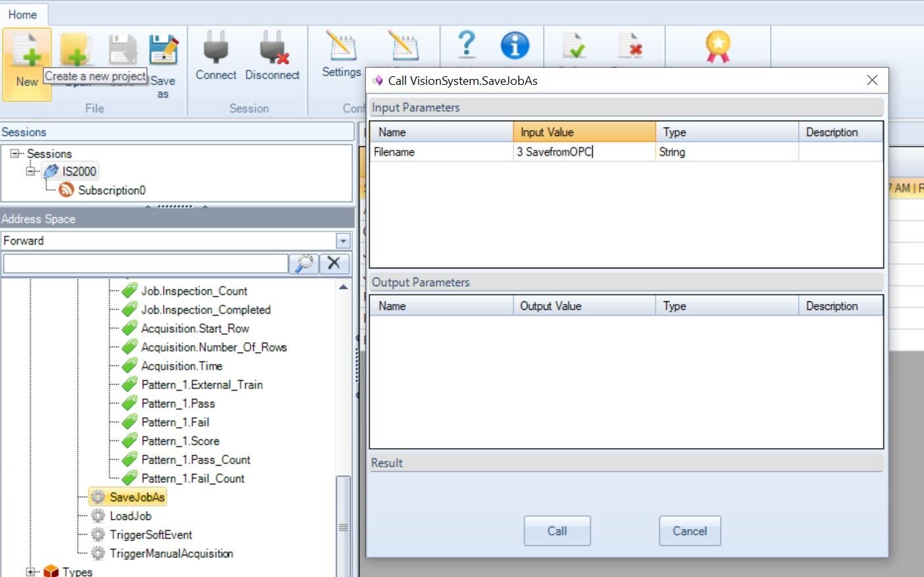The height and width of the screenshot is (577, 924).
Task: Expand the Types node in tree
Action: pos(30,572)
